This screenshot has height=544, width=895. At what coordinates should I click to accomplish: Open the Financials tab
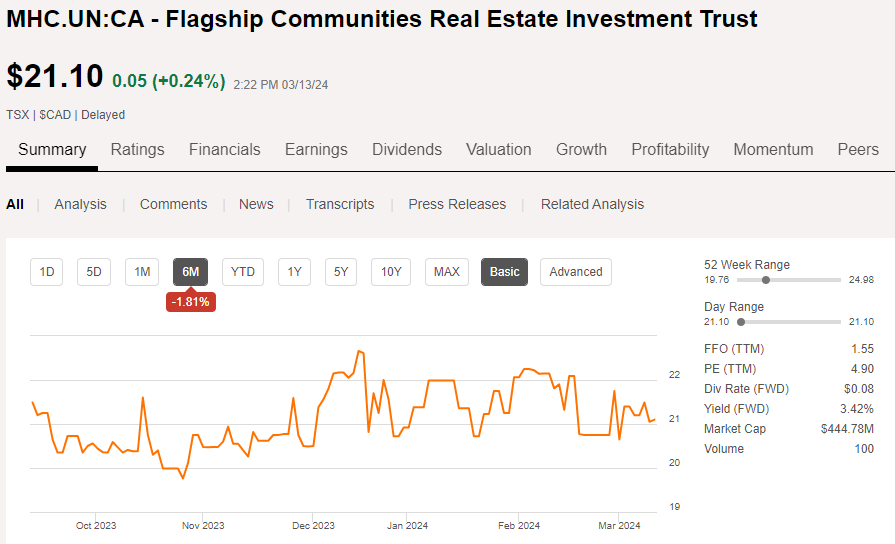[x=224, y=150]
